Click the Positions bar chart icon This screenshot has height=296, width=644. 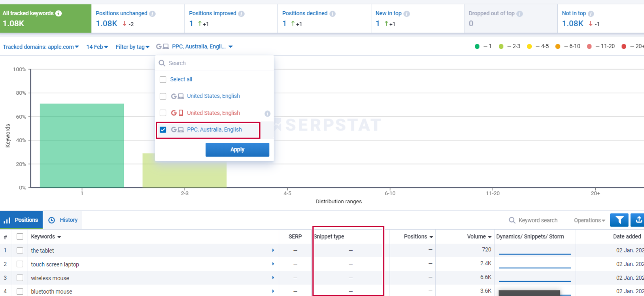[x=7, y=220]
